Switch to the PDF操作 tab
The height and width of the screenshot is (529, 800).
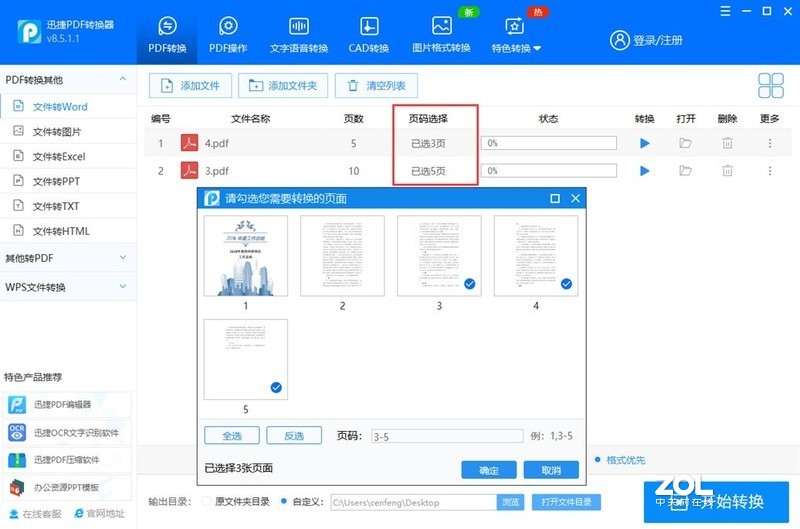(x=228, y=35)
